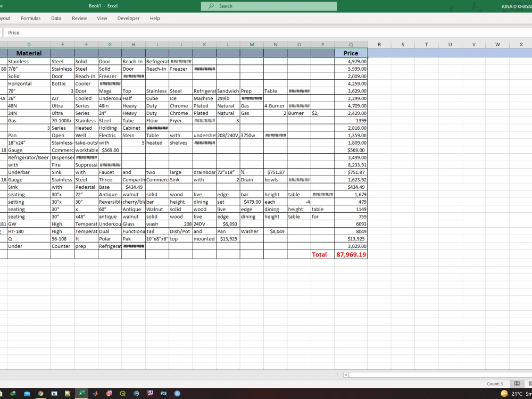Switch to the View tab
Image resolution: width=532 pixels, height=399 pixels.
click(x=102, y=18)
